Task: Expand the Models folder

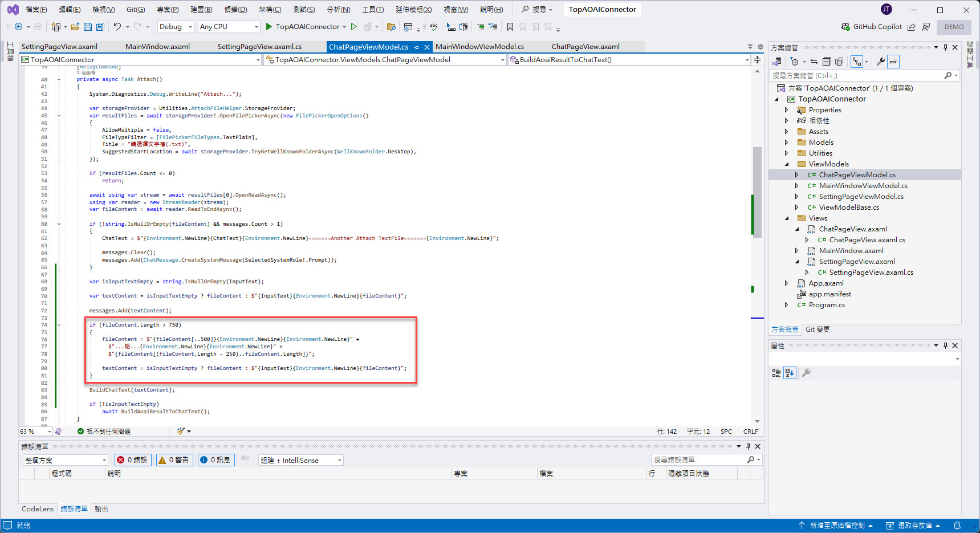Action: (x=787, y=143)
